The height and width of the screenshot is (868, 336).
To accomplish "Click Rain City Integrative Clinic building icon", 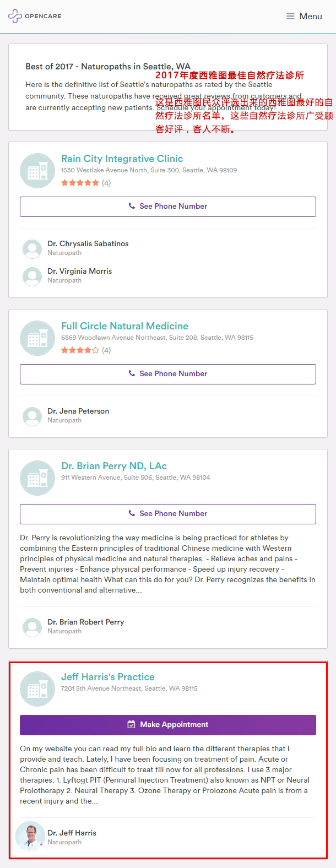I will pos(37,171).
